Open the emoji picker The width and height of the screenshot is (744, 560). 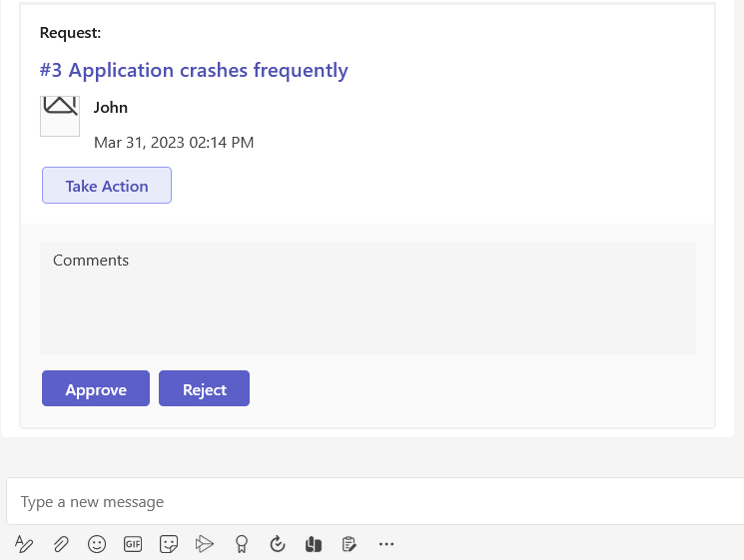pos(97,544)
